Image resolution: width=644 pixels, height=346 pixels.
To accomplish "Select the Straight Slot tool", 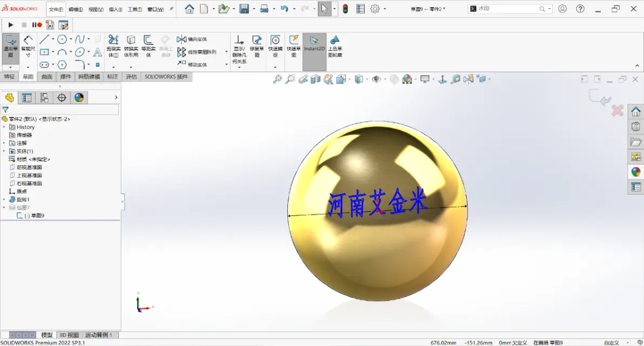I will (x=44, y=64).
